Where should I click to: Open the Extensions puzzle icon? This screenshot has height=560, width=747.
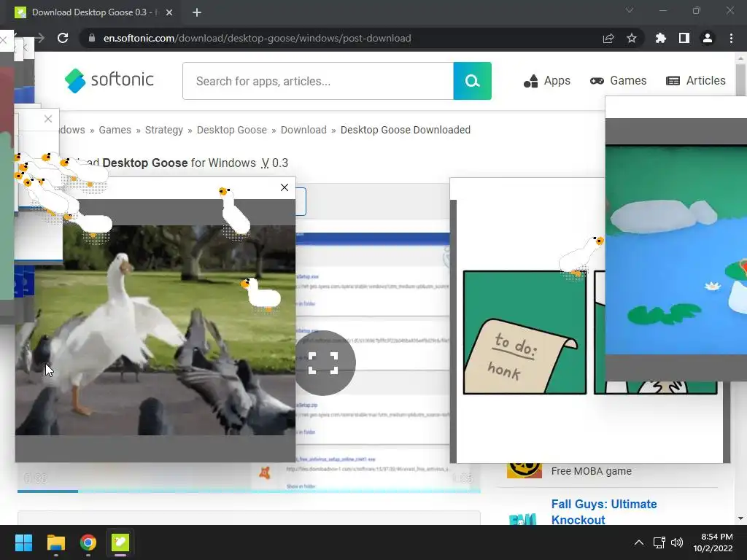(660, 38)
